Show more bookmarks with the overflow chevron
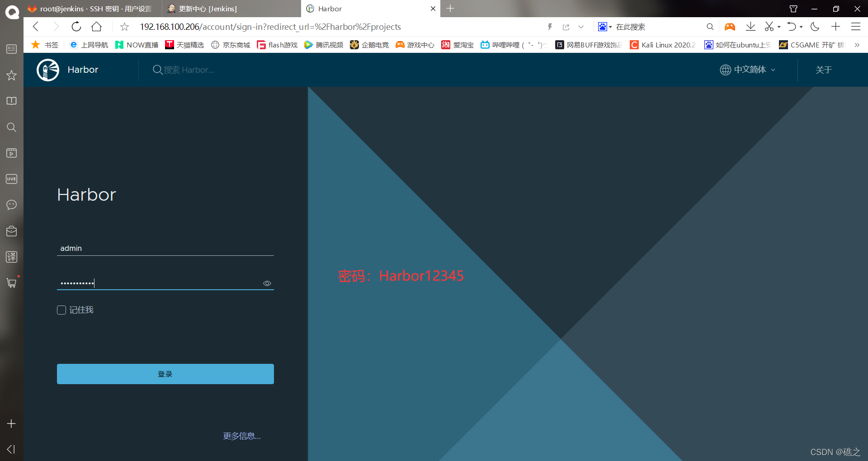Image resolution: width=868 pixels, height=461 pixels. (x=857, y=45)
